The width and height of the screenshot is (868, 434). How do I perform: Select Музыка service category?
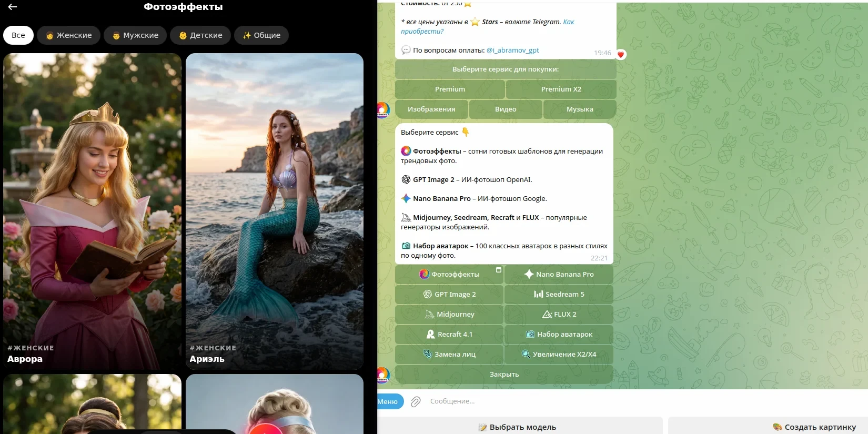[580, 109]
